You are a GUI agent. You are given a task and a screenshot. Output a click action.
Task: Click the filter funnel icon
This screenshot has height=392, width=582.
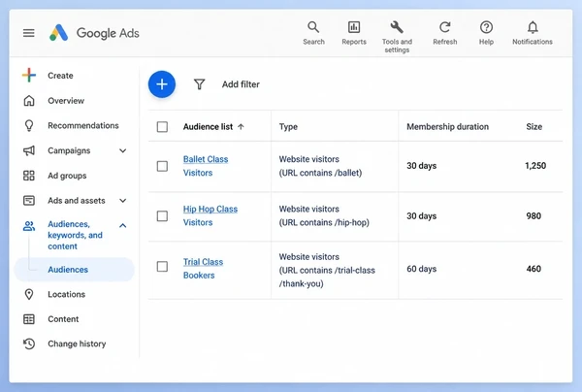pyautogui.click(x=199, y=84)
